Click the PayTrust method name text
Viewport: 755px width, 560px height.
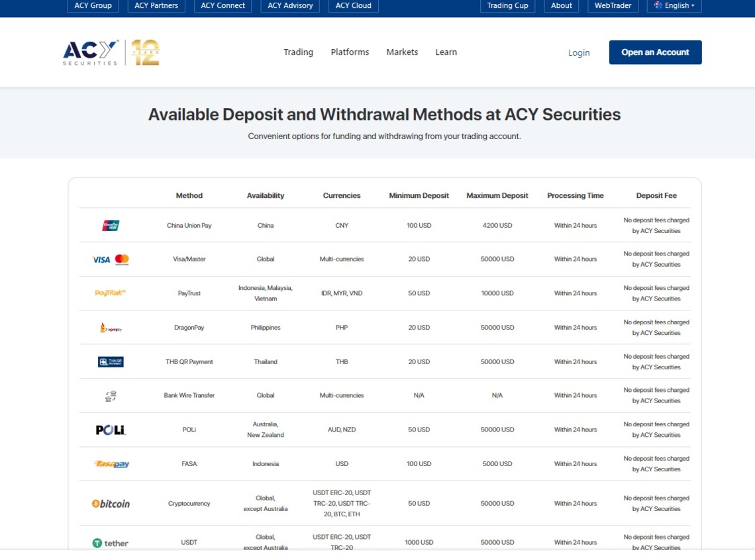(x=189, y=293)
